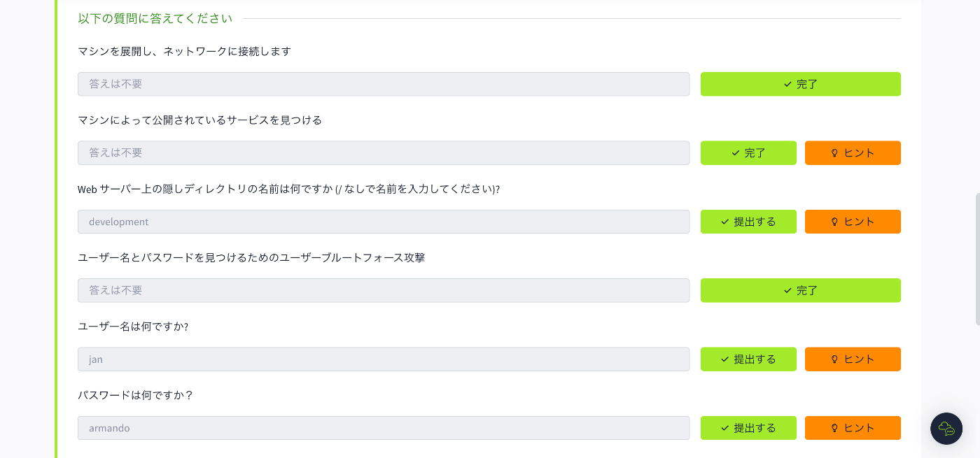Click the answer field containing jan
The width and height of the screenshot is (980, 458).
point(384,359)
